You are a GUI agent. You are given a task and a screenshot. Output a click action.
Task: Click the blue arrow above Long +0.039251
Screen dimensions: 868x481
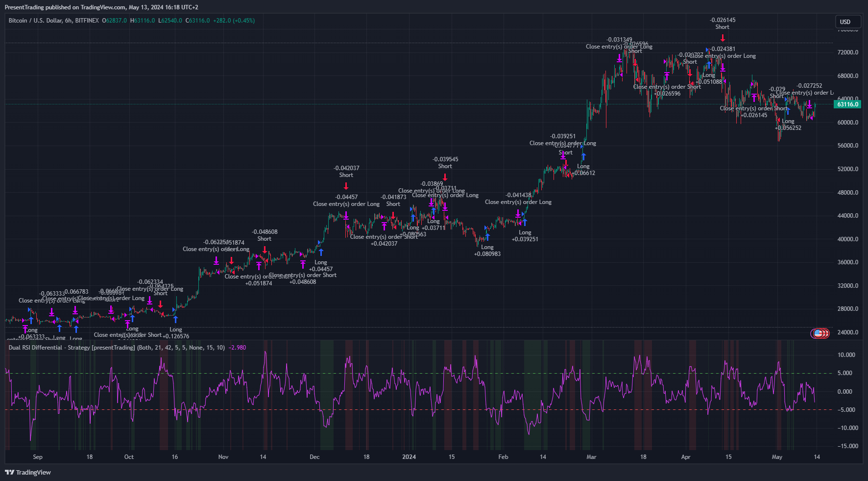coord(525,222)
